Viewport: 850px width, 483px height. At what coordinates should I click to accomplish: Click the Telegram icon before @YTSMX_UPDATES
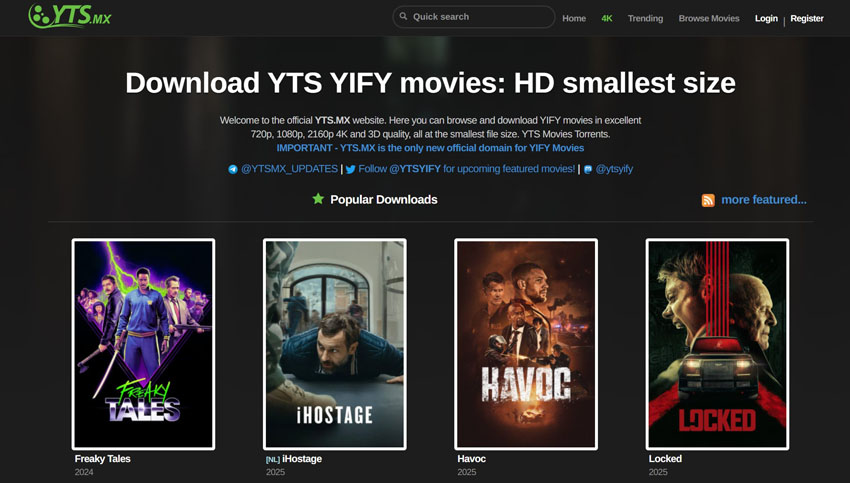[233, 169]
